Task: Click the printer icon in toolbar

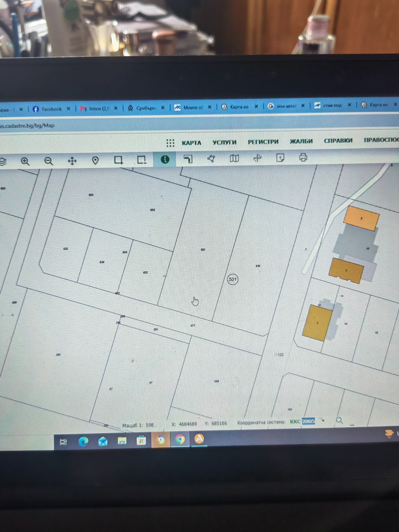Action: point(303,157)
